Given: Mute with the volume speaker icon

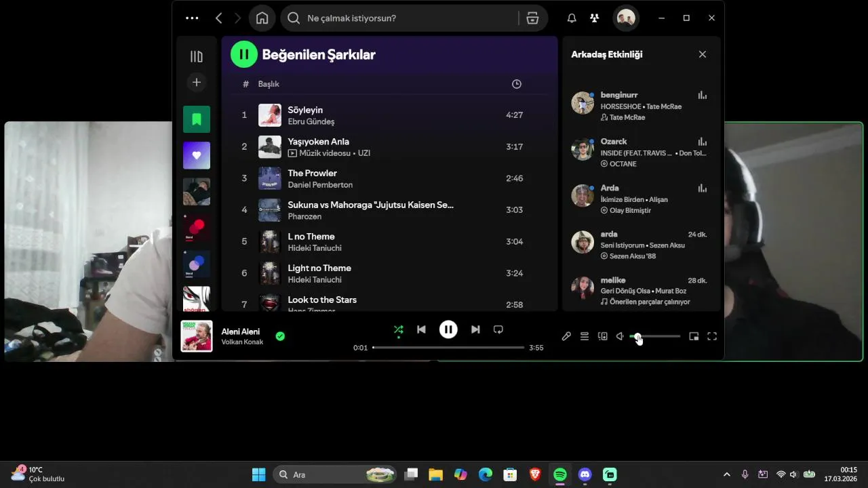Looking at the screenshot, I should (620, 336).
